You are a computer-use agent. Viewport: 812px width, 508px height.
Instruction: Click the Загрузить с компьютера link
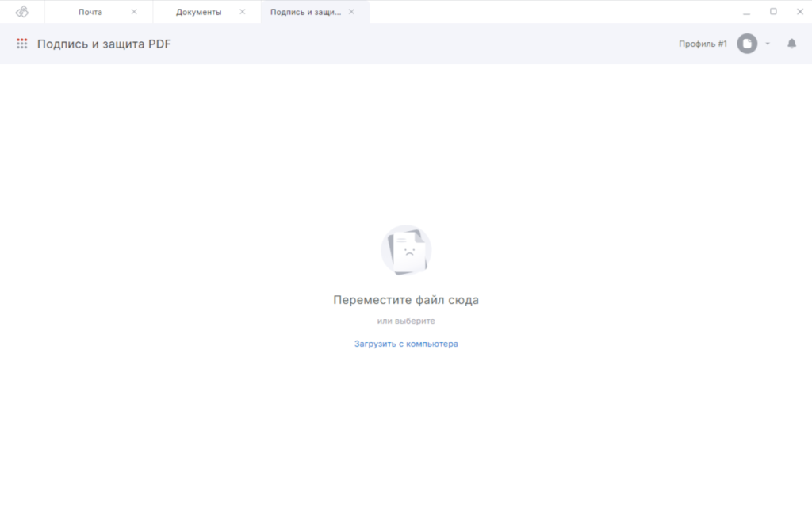[406, 344]
